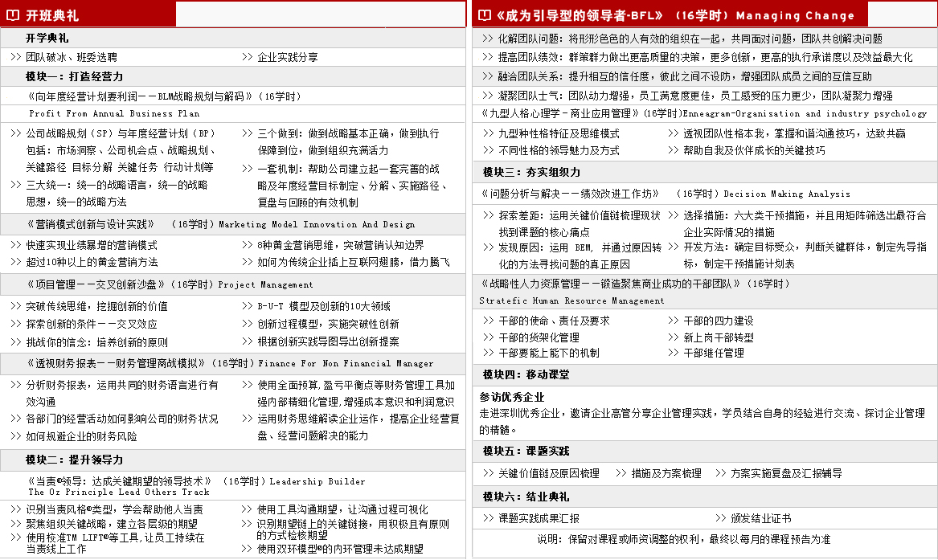Select the line 九型种性格特征及思维模式
The width and height of the screenshot is (938, 560).
[x=559, y=134]
